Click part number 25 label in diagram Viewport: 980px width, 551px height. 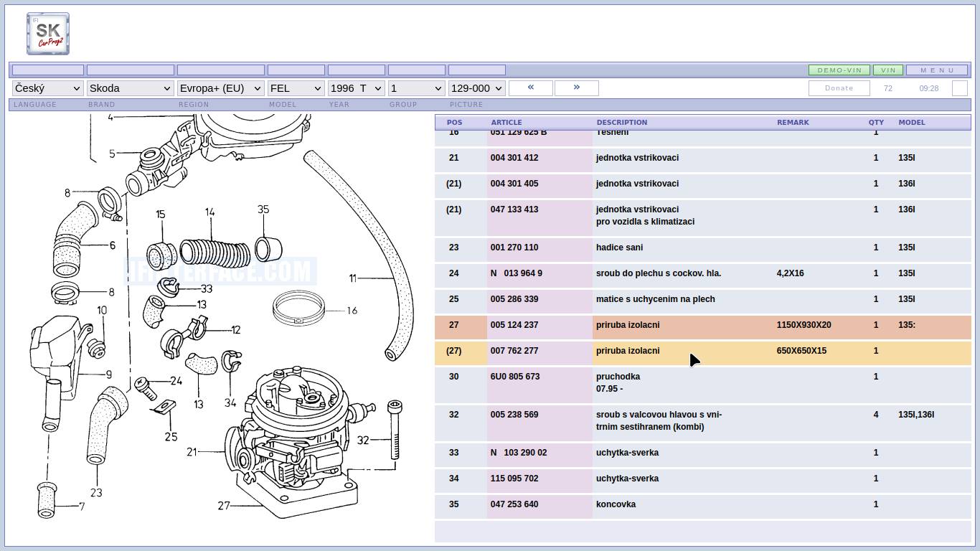[171, 436]
